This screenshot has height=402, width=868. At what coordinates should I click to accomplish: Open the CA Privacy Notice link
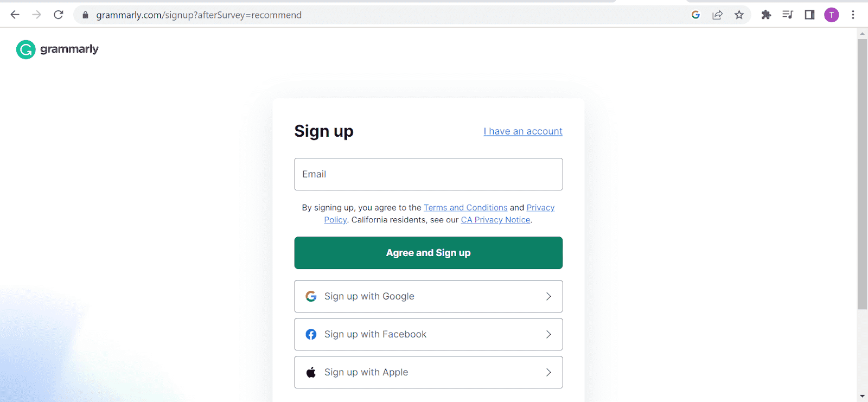pos(495,220)
